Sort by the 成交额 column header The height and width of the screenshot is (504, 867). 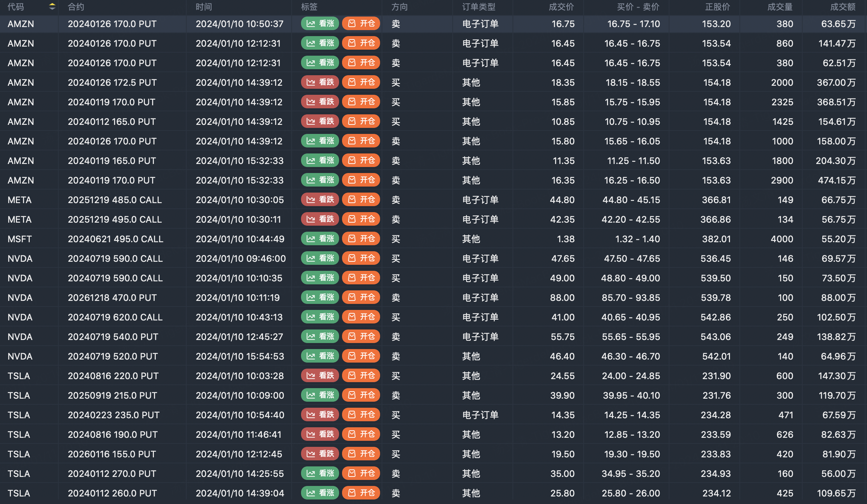[x=843, y=7]
